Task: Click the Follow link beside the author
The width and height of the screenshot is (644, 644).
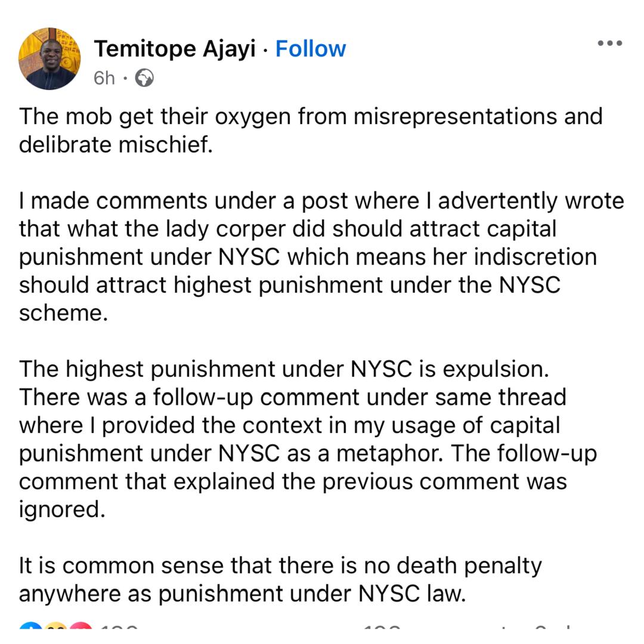Action: pos(310,48)
